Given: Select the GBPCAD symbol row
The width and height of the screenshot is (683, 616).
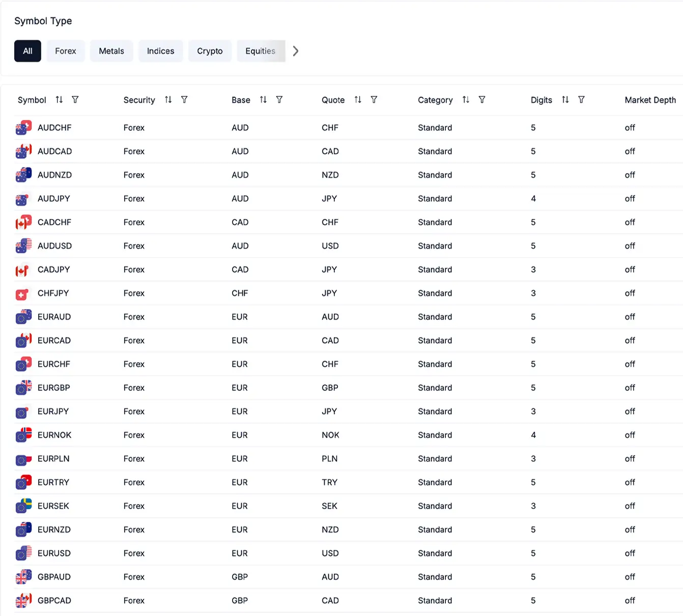Looking at the screenshot, I should coord(54,601).
